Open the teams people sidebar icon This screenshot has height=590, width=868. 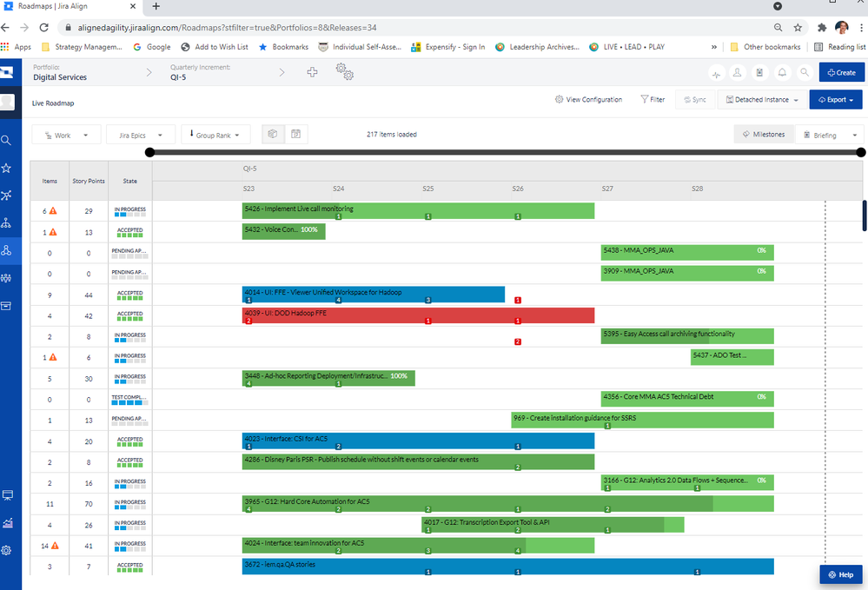coord(6,278)
